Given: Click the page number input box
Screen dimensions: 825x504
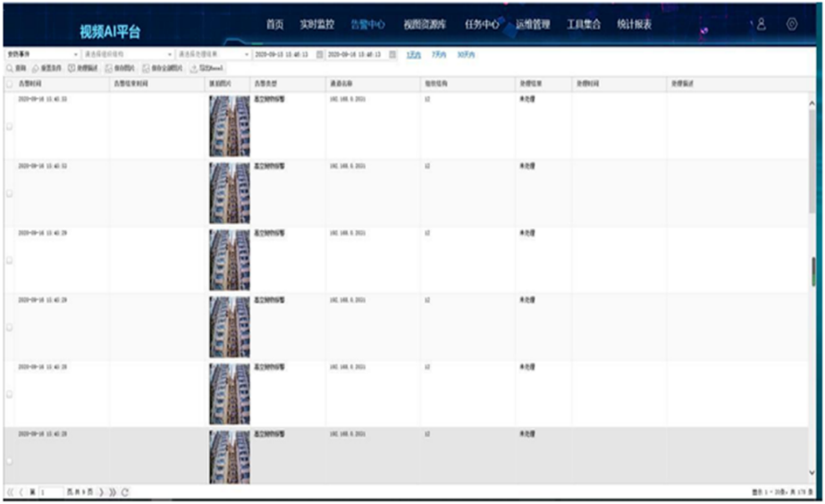Looking at the screenshot, I should click(51, 492).
